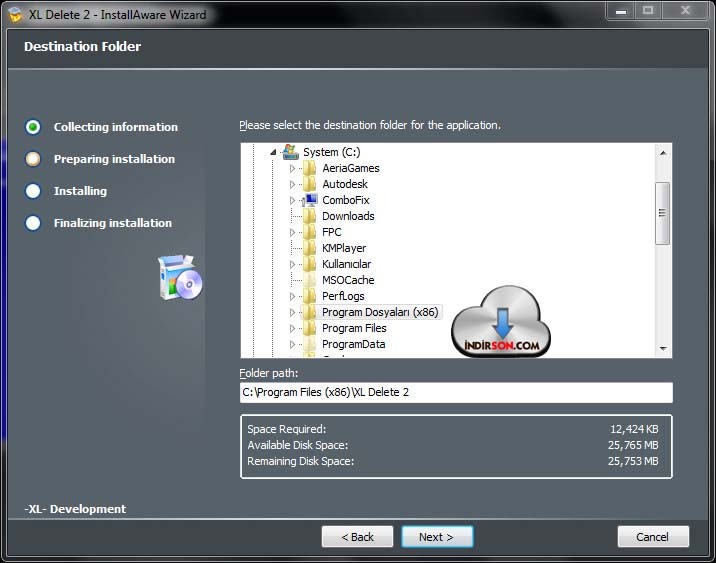Select the FPC folder
Viewport: 716px width, 563px height.
click(332, 232)
